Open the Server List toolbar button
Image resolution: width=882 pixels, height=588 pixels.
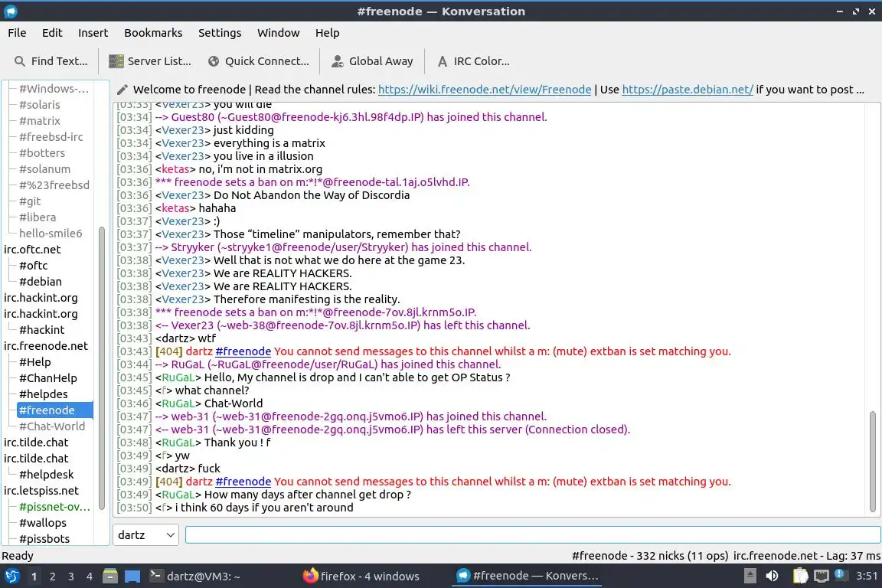click(149, 61)
